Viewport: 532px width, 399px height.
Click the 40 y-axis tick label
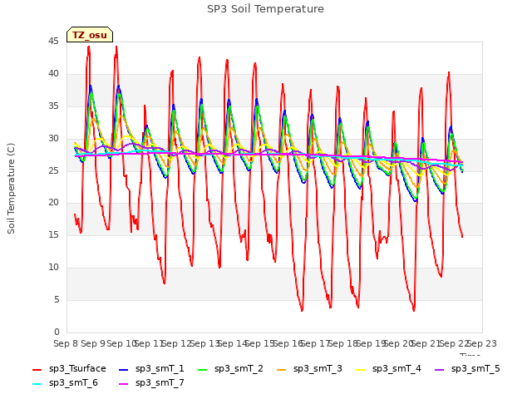53,74
